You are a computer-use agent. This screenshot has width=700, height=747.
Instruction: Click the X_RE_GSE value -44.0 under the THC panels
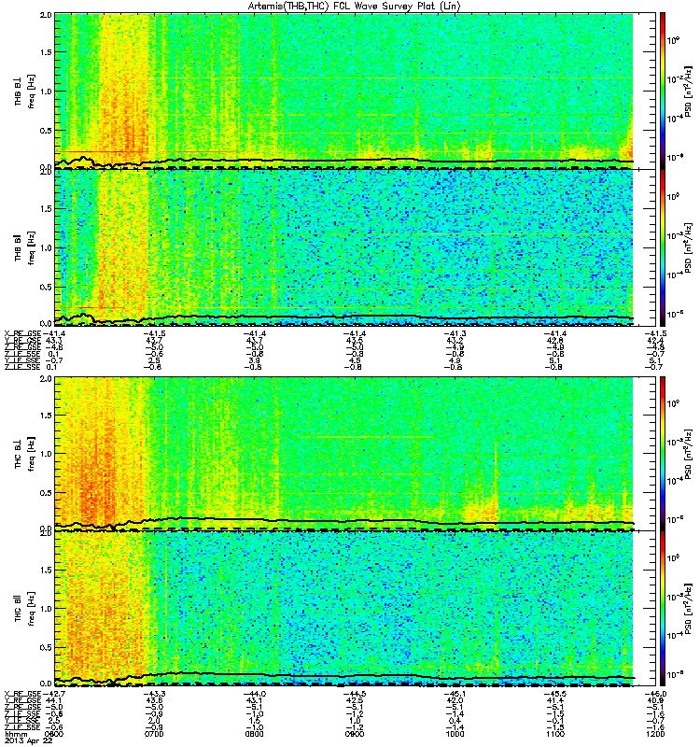[254, 694]
